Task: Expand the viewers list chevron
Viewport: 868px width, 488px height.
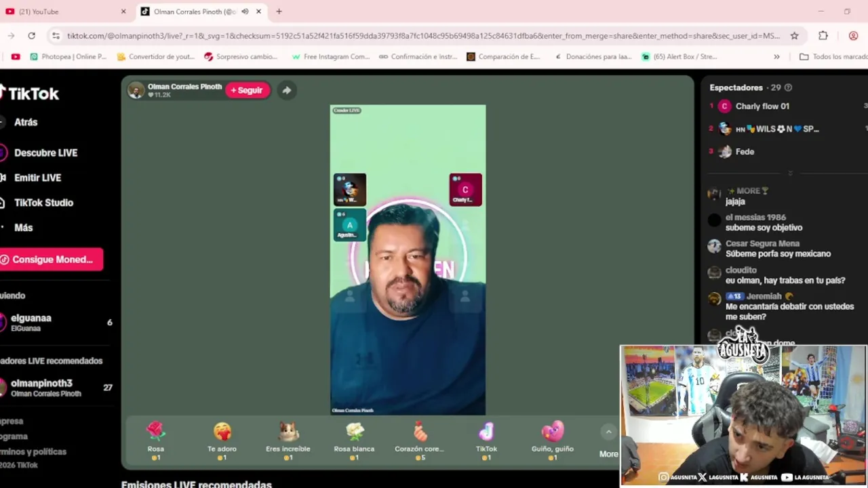Action: tap(790, 174)
